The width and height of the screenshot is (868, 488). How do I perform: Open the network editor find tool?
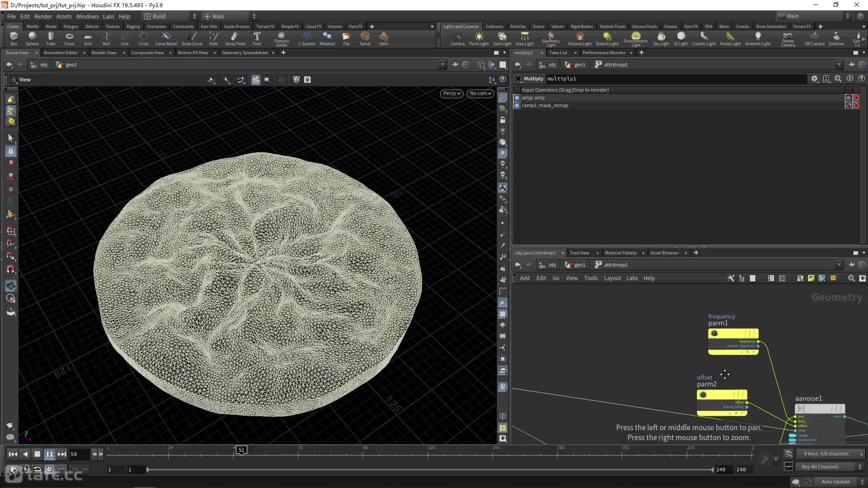coord(851,278)
